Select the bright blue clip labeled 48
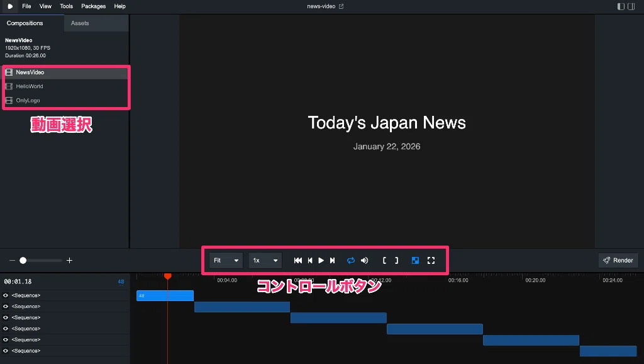The image size is (644, 364). coord(165,295)
